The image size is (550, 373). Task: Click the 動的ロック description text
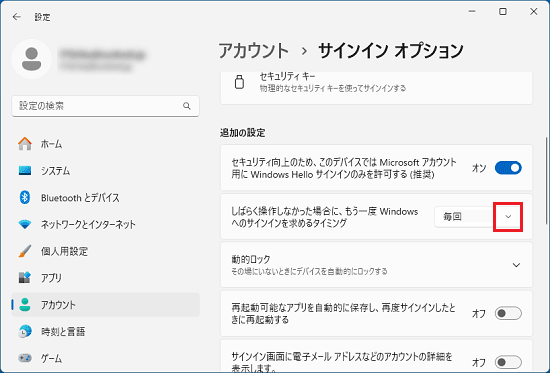[x=309, y=271]
